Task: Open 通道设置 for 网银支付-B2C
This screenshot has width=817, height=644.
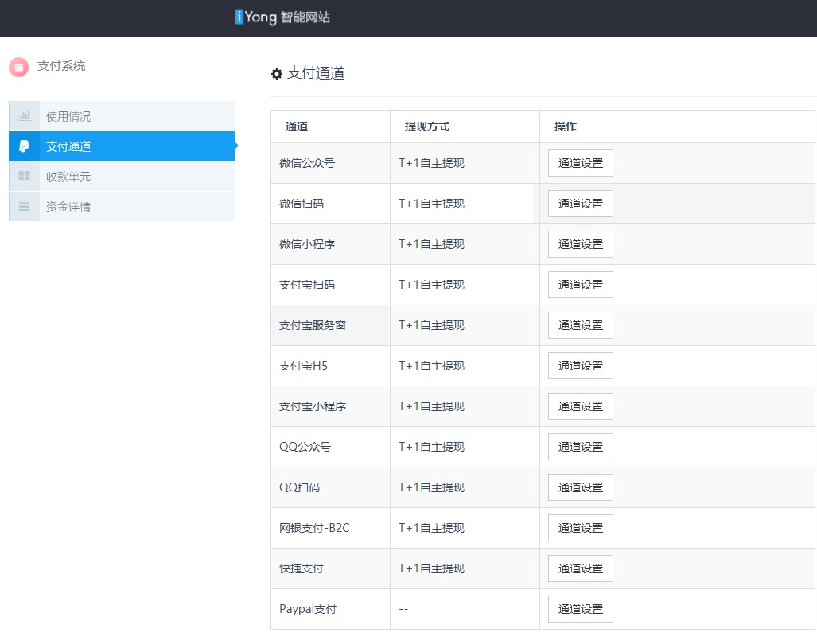Action: pos(580,527)
